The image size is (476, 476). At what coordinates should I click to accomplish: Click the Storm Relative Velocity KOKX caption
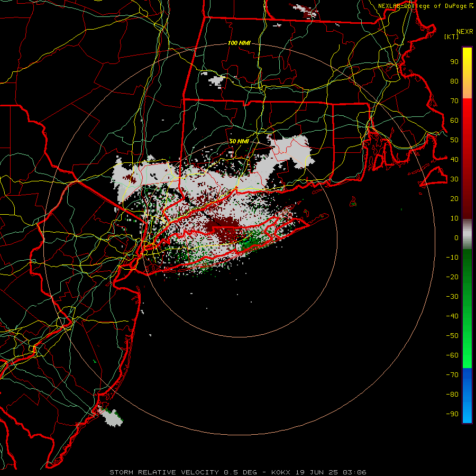tap(238, 472)
